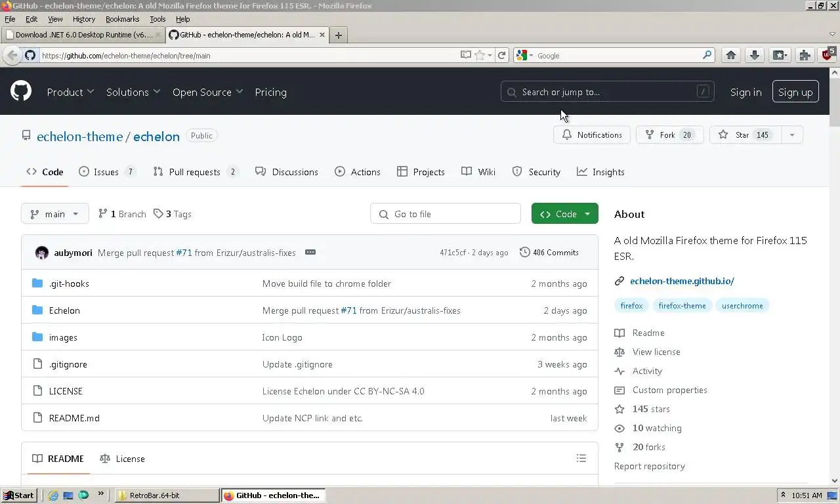
Task: Switch to Pull requests tab
Action: 195,172
